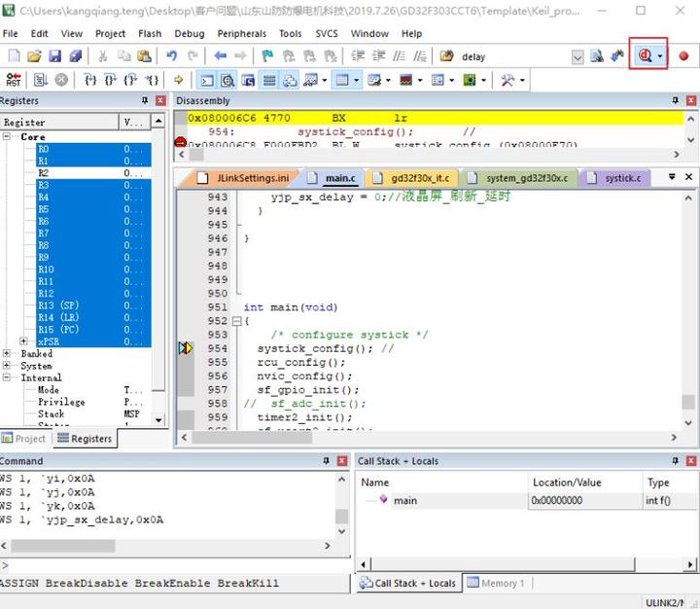Click the Reset CPU (RST) icon

[14, 80]
